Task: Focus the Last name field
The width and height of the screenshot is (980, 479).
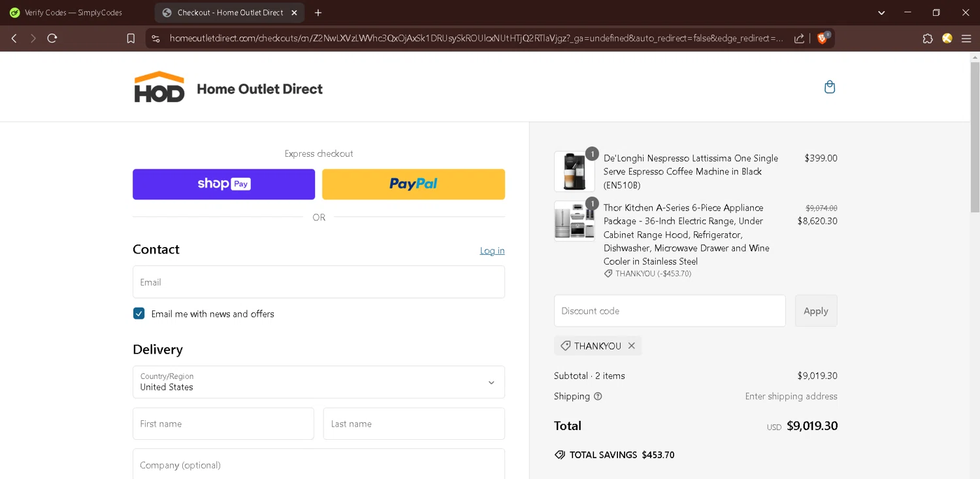Action: tap(414, 423)
